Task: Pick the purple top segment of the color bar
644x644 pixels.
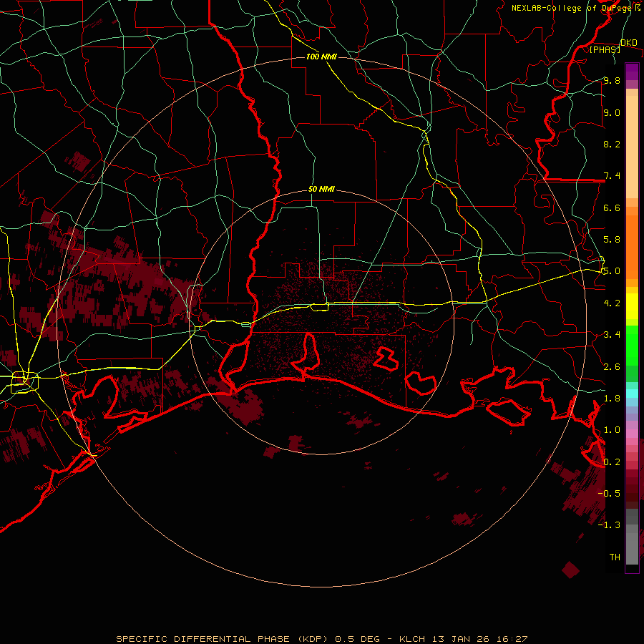Action: [632, 72]
